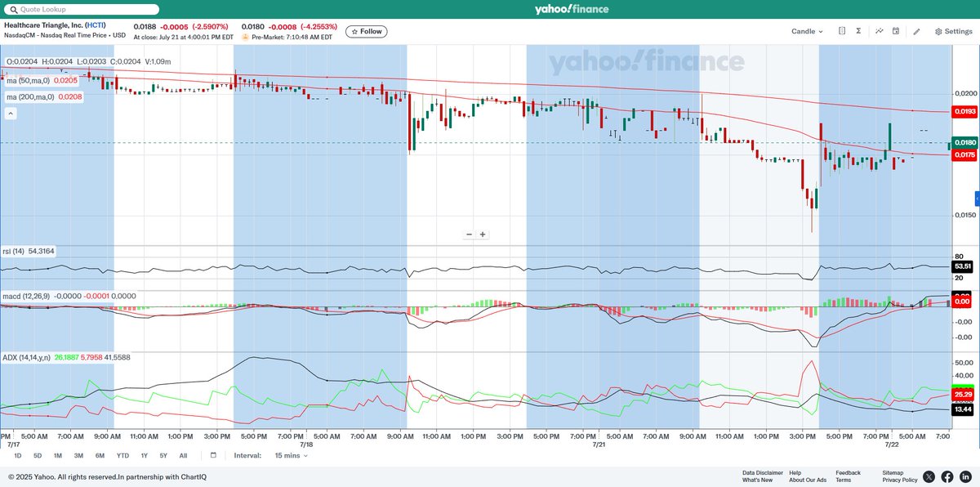980x487 pixels.
Task: Select the All range
Action: (183, 455)
